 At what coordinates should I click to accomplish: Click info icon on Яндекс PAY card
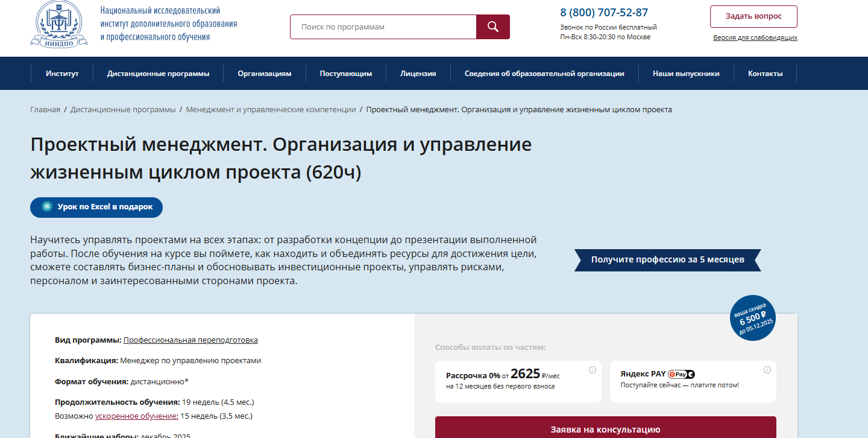[x=767, y=370]
